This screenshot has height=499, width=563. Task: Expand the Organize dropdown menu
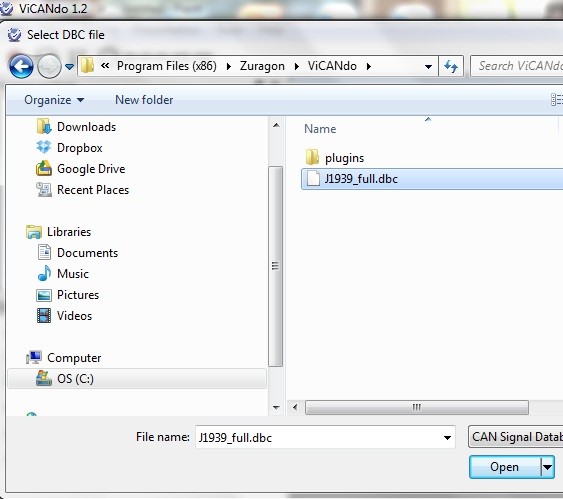[54, 100]
